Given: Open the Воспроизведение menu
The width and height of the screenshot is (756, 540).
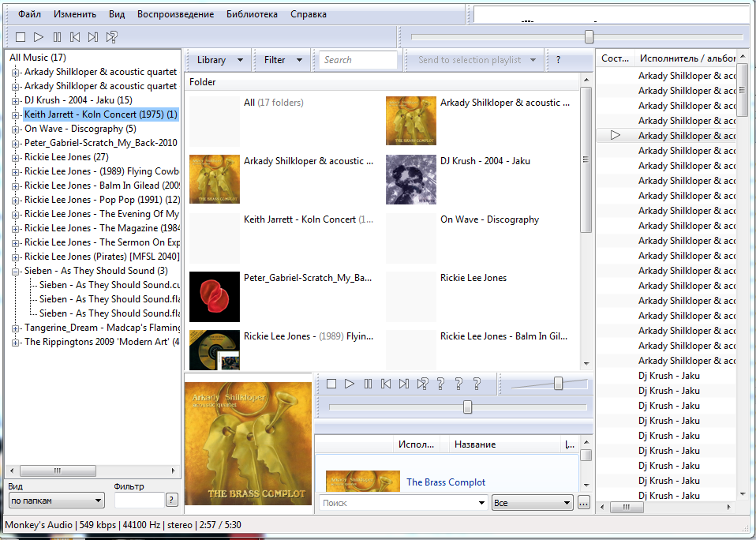Looking at the screenshot, I should click(175, 14).
